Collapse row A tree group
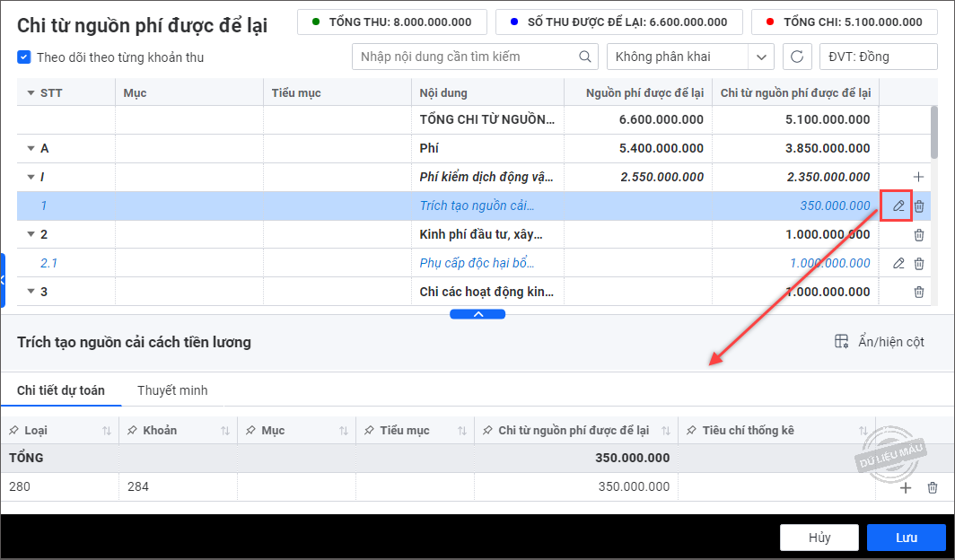This screenshot has width=955, height=560. (31, 149)
